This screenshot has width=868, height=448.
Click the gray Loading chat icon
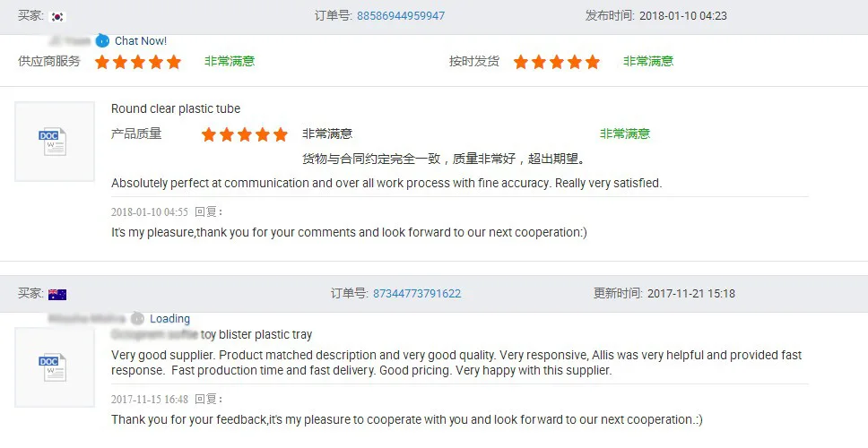[x=137, y=318]
